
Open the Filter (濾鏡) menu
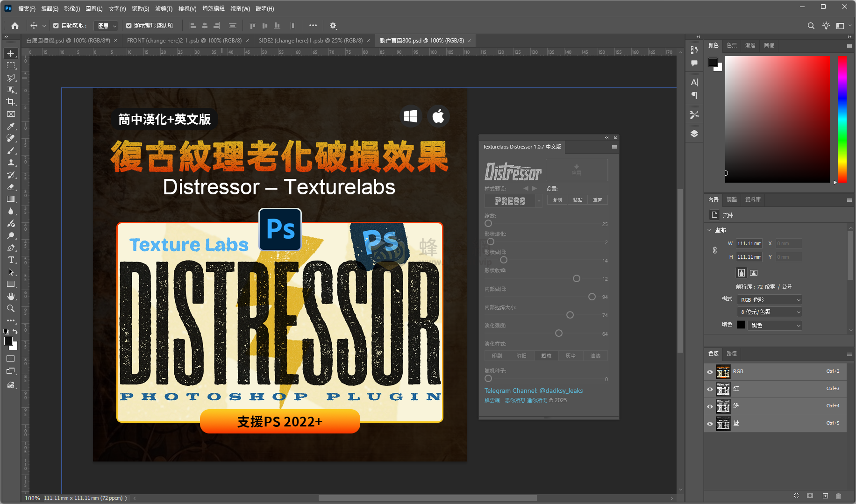164,8
